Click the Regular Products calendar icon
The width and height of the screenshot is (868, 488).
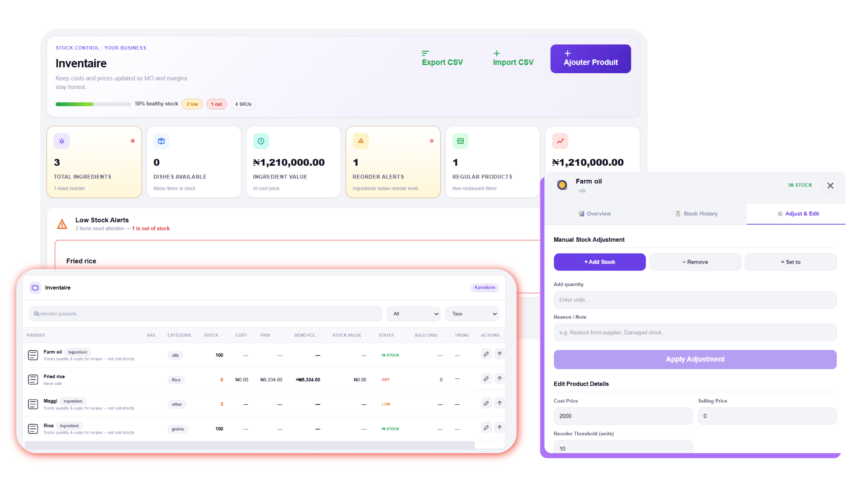click(x=460, y=141)
